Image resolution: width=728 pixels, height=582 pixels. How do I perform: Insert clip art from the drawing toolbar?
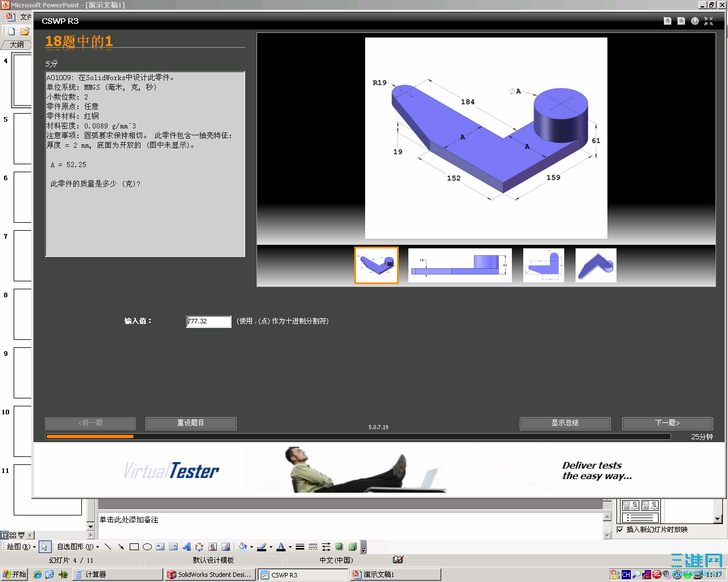click(213, 547)
